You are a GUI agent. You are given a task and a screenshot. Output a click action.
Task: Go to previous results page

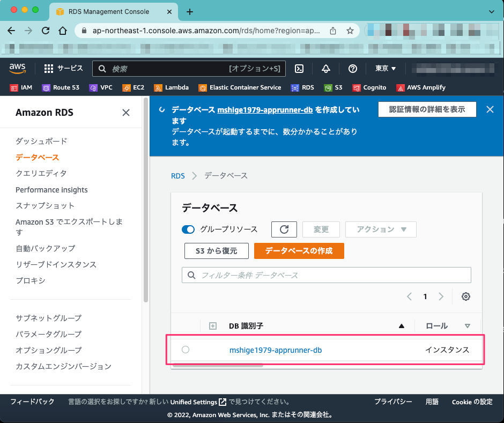[x=409, y=296]
